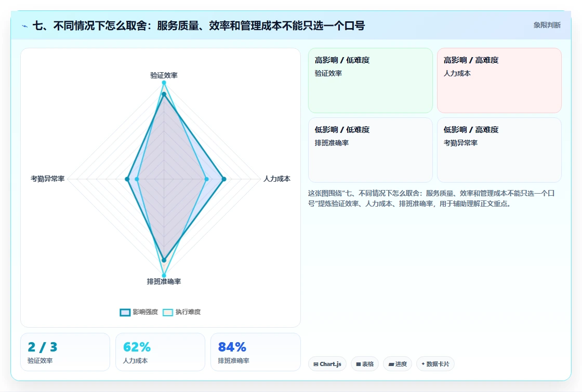Click the 低影响 / 低难度 quadrant heading

pos(342,129)
